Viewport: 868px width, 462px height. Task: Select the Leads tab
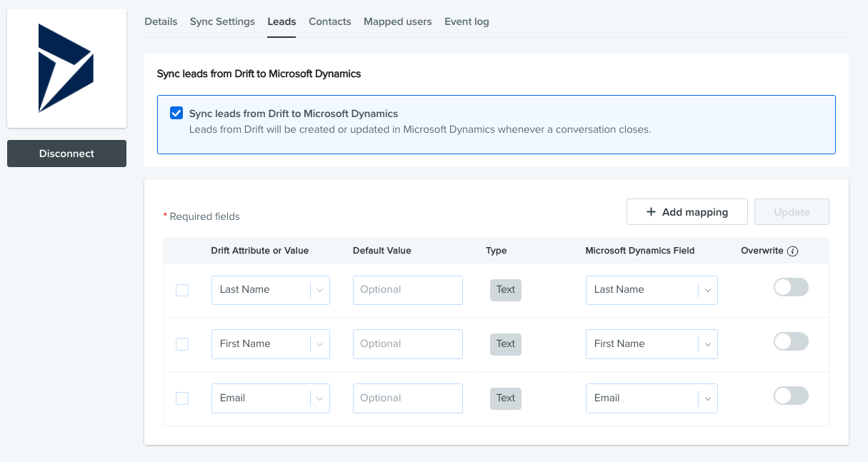click(x=281, y=21)
